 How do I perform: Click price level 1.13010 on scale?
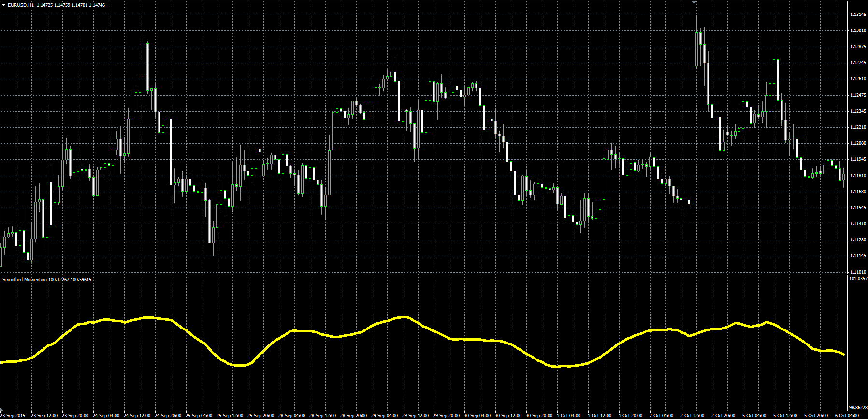click(858, 30)
